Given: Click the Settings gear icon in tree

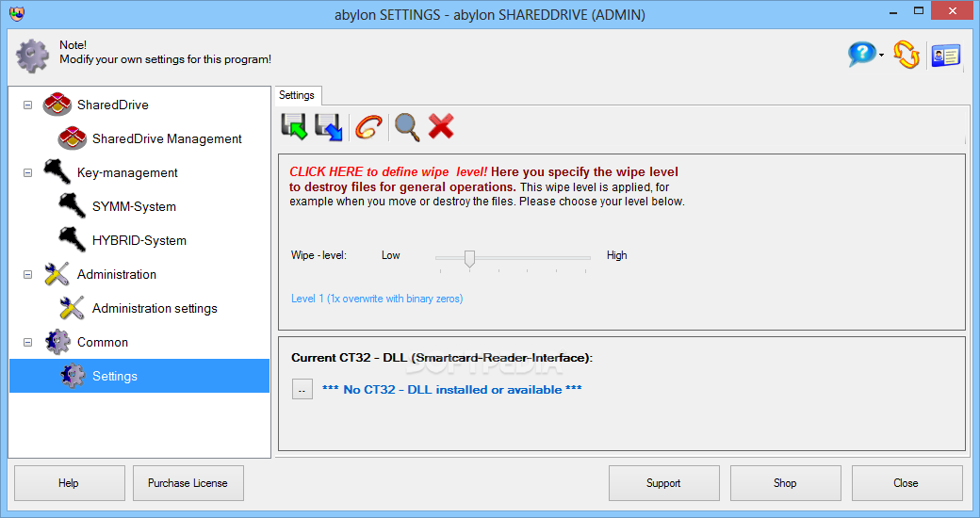Looking at the screenshot, I should click(73, 376).
